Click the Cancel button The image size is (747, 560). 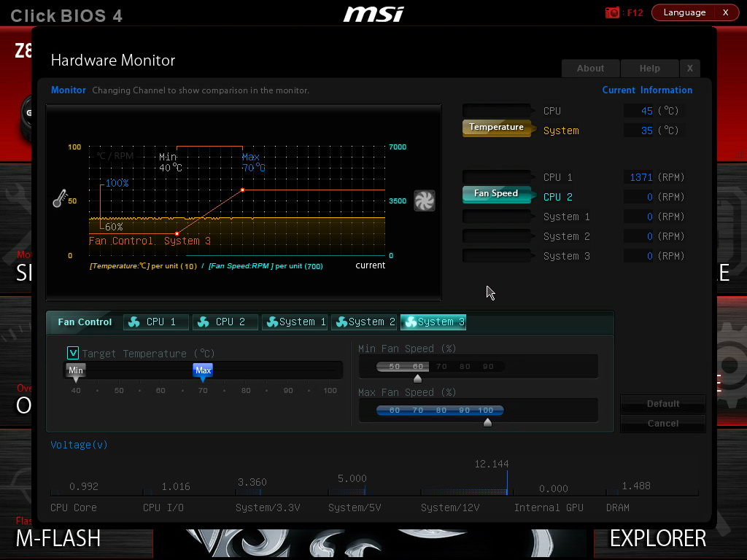(x=662, y=424)
